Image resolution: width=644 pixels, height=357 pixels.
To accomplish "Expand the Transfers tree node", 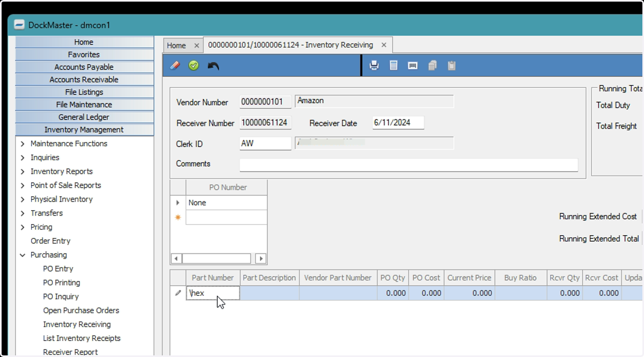I will point(23,213).
